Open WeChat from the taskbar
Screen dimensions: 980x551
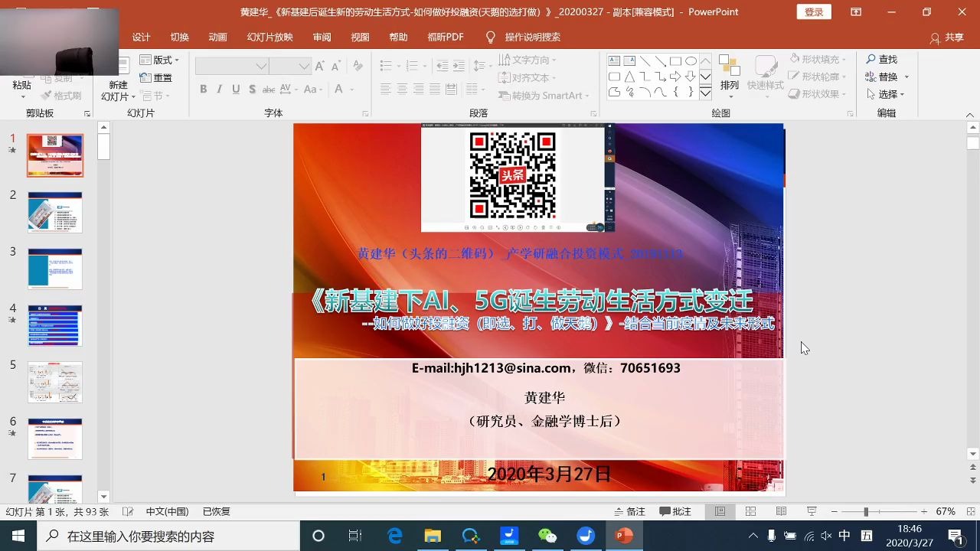click(547, 536)
